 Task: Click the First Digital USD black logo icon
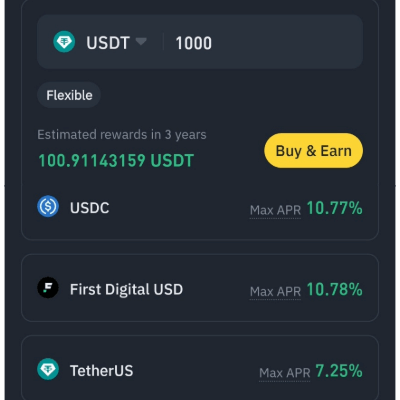[x=48, y=287]
